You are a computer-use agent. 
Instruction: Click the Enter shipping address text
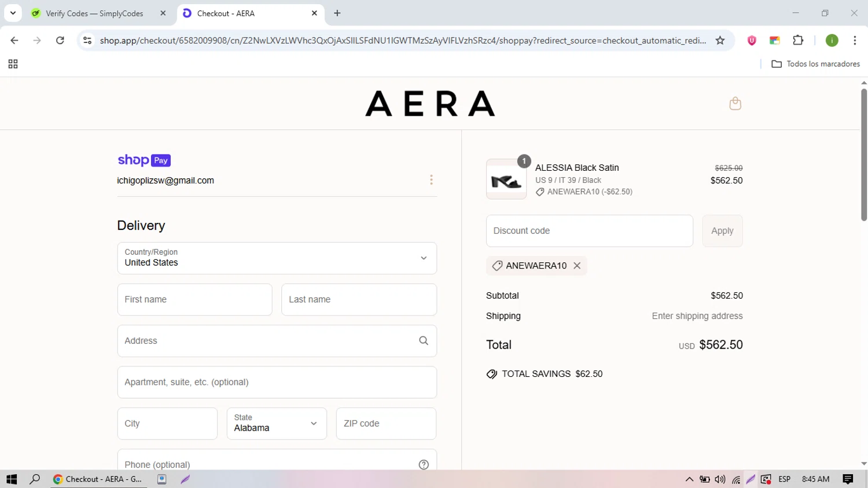click(697, 316)
